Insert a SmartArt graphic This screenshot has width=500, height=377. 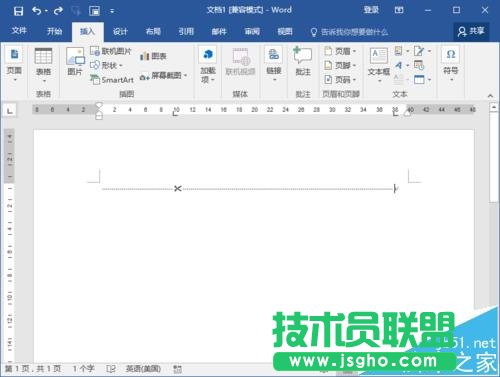pos(112,80)
